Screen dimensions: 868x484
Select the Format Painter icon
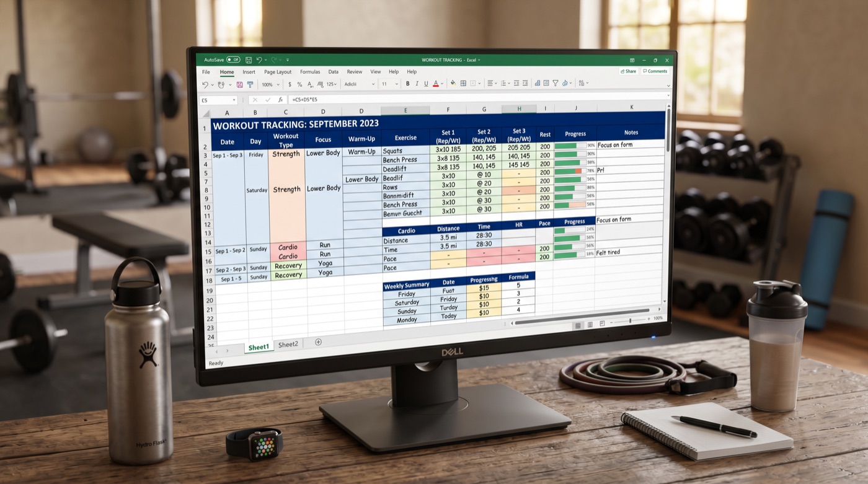[250, 84]
